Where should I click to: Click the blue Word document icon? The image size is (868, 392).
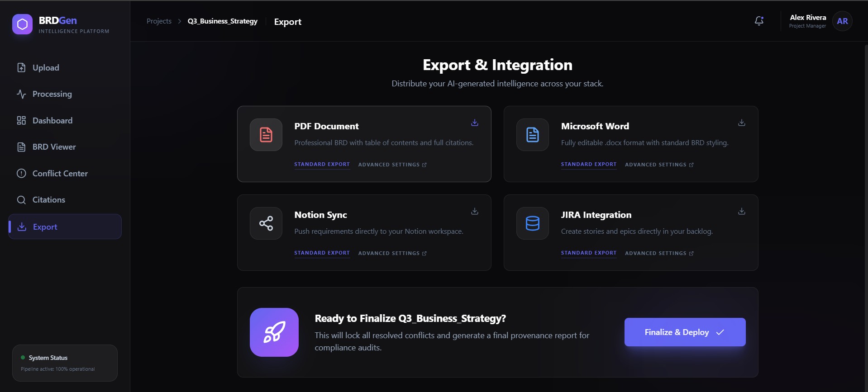pos(533,135)
